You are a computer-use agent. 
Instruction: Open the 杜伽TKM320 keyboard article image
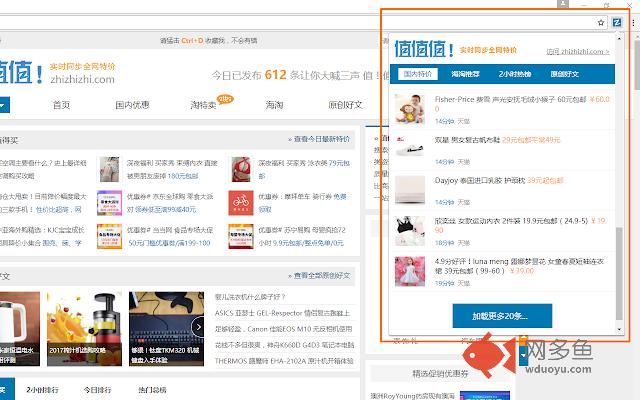click(x=166, y=329)
